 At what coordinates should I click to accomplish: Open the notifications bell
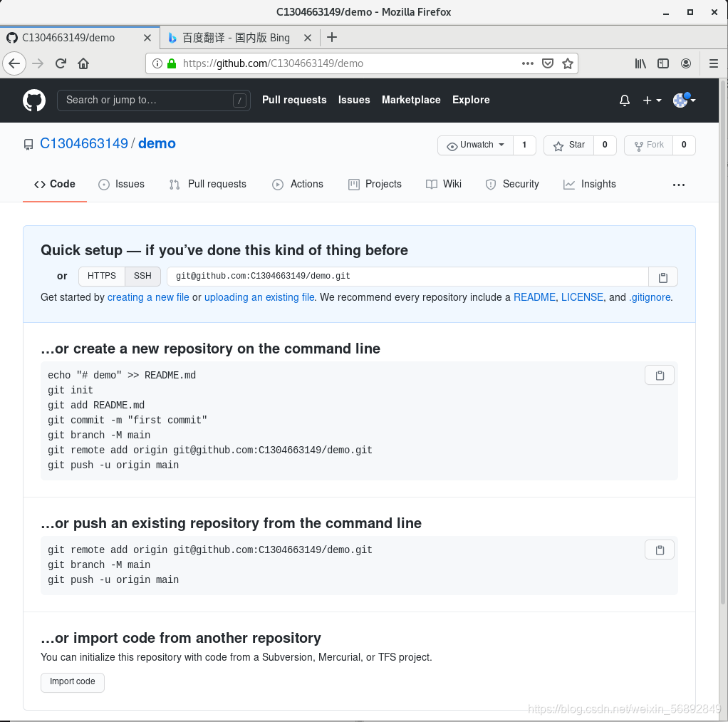tap(625, 100)
